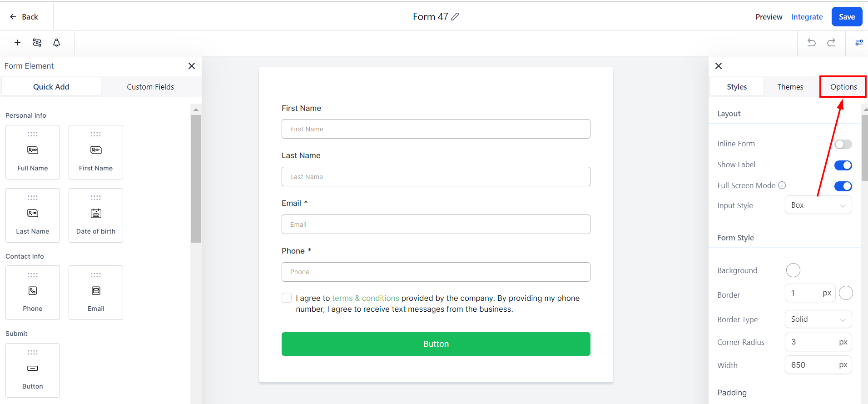Pick the Background color swatch

pos(793,270)
